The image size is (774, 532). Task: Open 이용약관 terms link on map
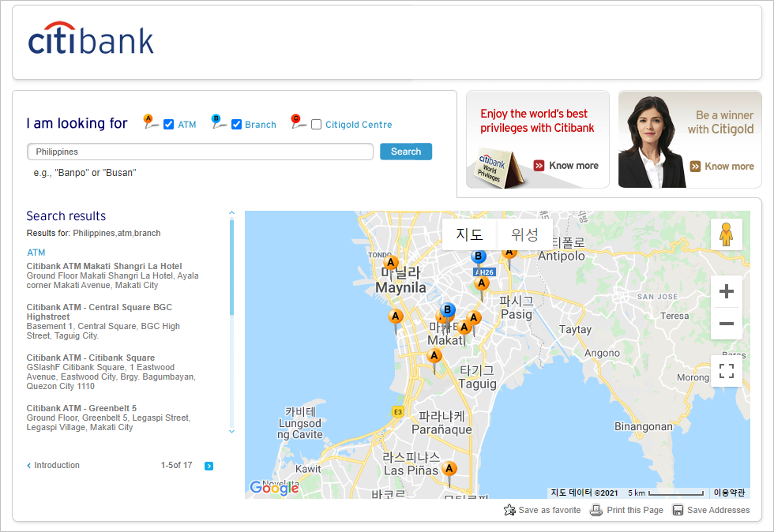coord(729,493)
